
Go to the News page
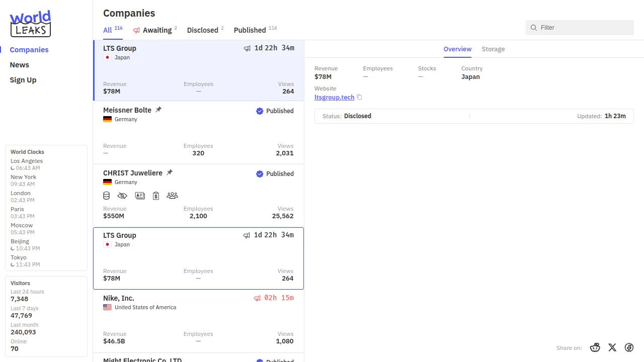pos(20,65)
